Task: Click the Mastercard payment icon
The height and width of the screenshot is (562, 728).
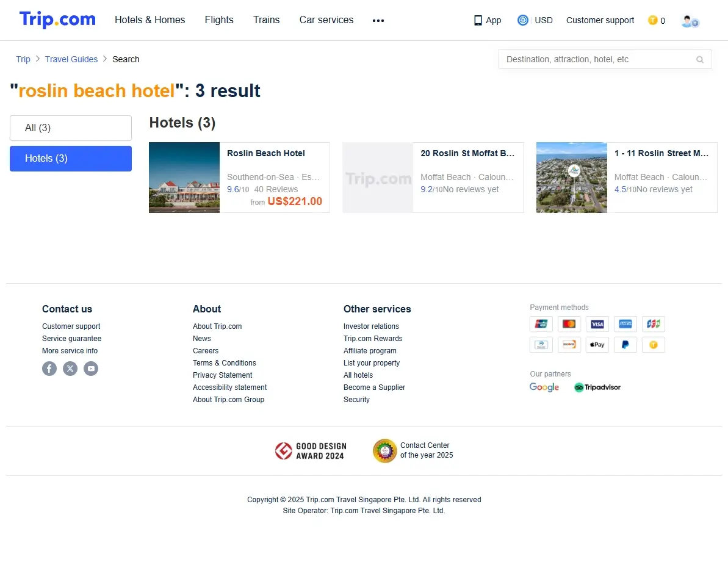Action: click(569, 324)
